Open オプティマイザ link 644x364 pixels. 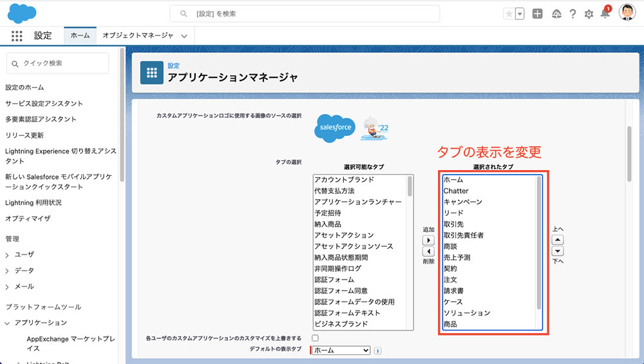[x=28, y=218]
